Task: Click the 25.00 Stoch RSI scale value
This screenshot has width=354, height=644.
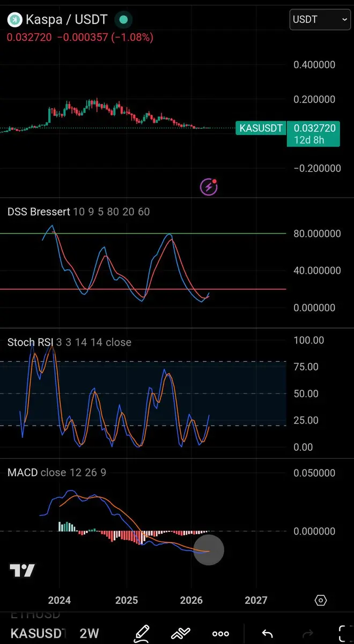Action: tap(306, 420)
